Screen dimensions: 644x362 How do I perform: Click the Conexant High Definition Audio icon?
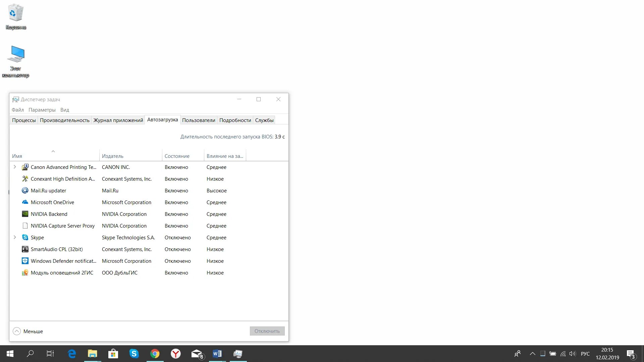click(x=25, y=179)
